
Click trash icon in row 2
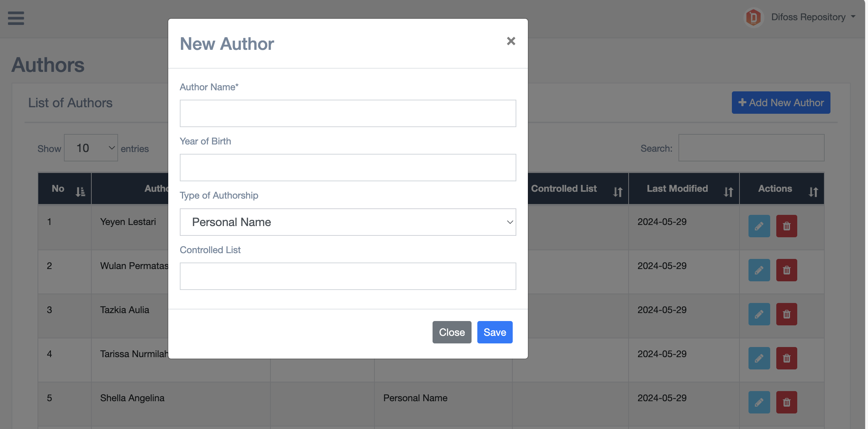coord(786,270)
